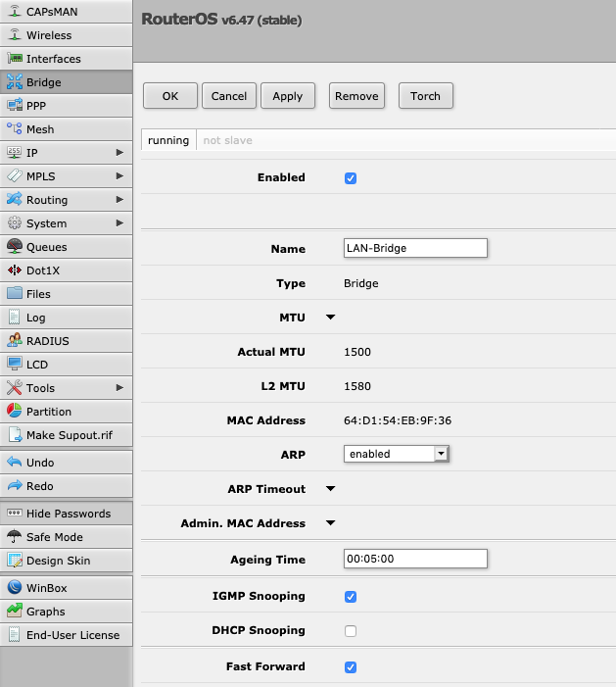The width and height of the screenshot is (616, 687).
Task: Click the Log document icon
Action: pos(15,318)
